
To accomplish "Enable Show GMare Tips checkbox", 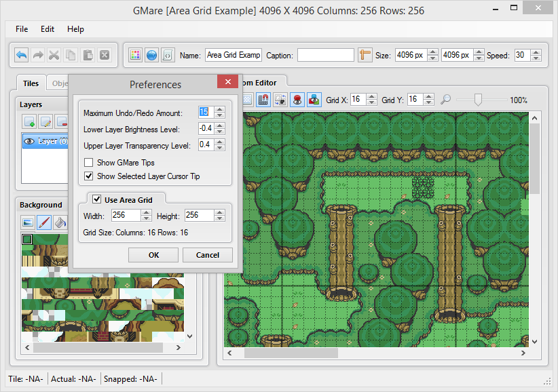I will tap(89, 163).
